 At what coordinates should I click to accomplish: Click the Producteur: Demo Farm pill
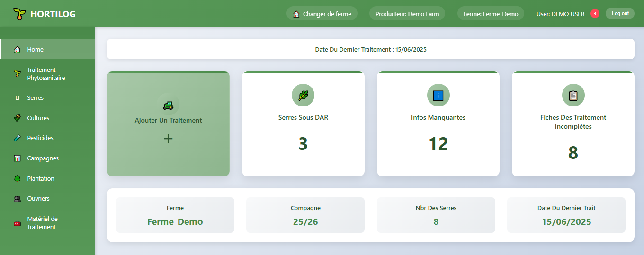click(x=407, y=14)
